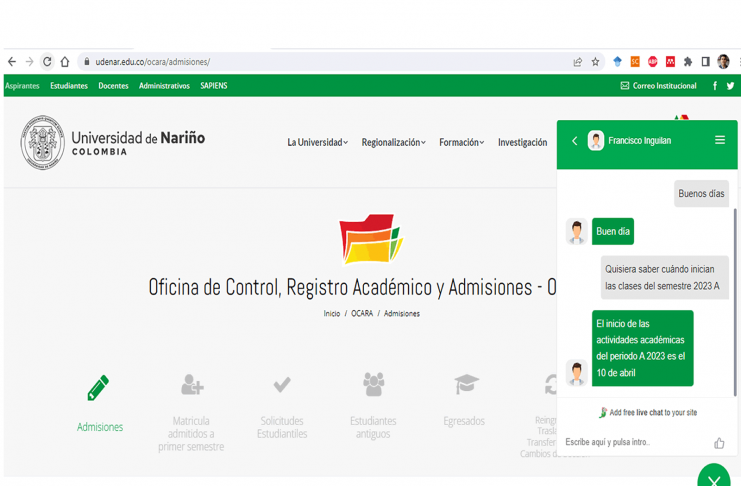Toggle the browser side panel

pyautogui.click(x=706, y=61)
